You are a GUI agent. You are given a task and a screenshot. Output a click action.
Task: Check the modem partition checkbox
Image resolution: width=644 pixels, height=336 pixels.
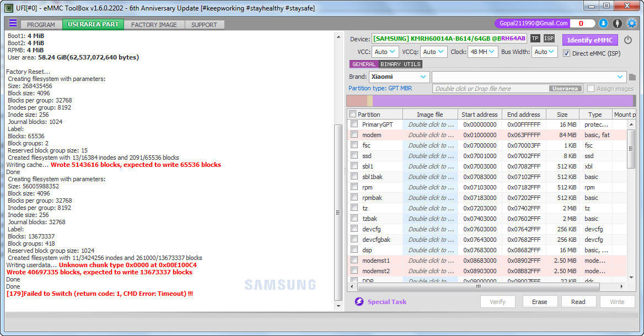pos(354,134)
